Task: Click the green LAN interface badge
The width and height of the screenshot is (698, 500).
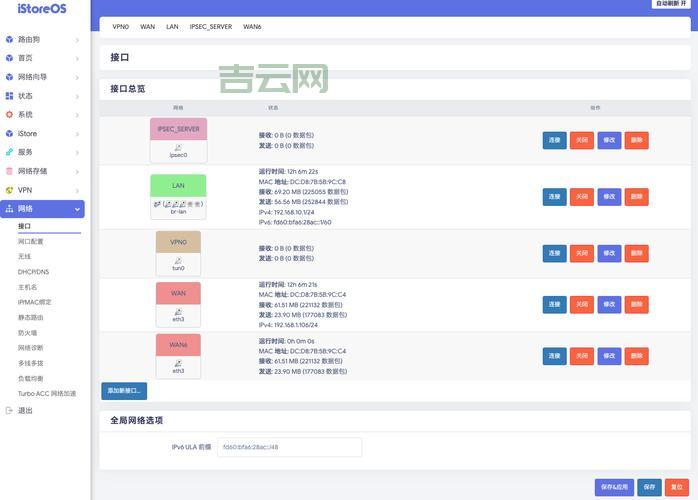Action: (178, 186)
